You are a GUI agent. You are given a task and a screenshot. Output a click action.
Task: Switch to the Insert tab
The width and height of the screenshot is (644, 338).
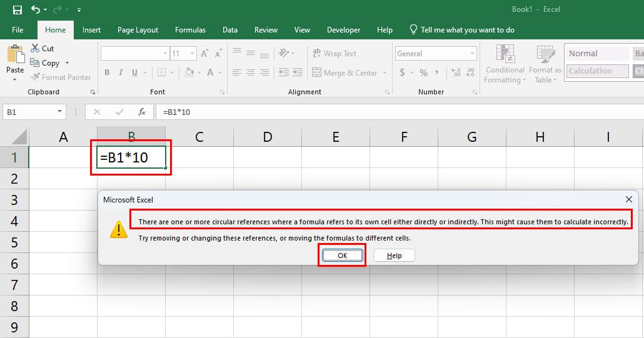click(x=91, y=30)
